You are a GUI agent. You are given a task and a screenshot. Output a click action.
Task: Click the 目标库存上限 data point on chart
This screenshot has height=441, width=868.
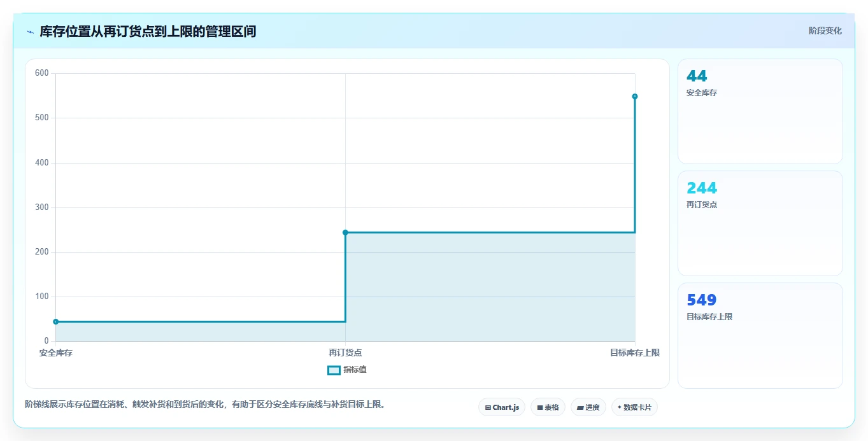[x=635, y=96]
